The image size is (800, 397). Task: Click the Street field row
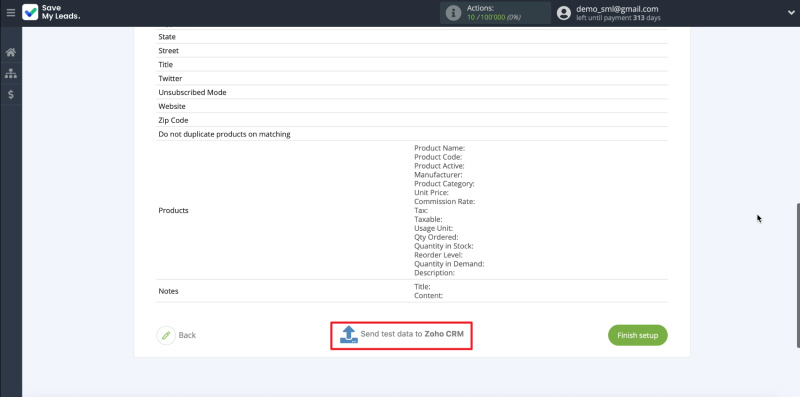pyautogui.click(x=412, y=51)
